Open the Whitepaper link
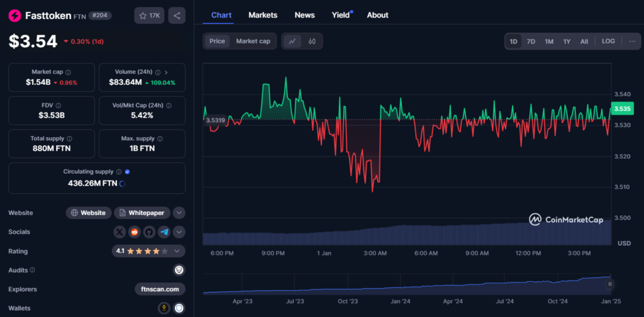The image size is (644, 317). [142, 213]
